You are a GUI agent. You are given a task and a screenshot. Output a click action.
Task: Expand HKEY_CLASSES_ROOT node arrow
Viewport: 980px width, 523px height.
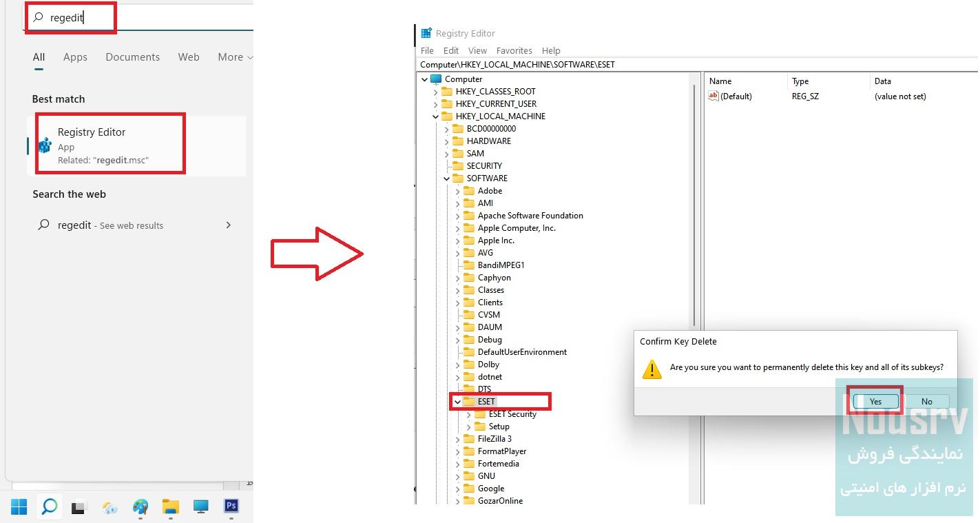[435, 92]
